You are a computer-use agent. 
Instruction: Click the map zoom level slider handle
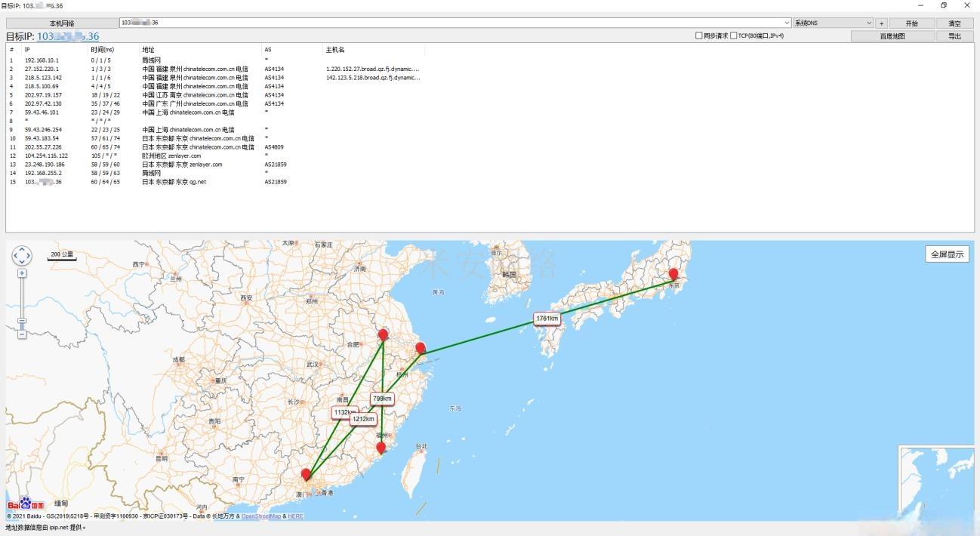point(22,321)
